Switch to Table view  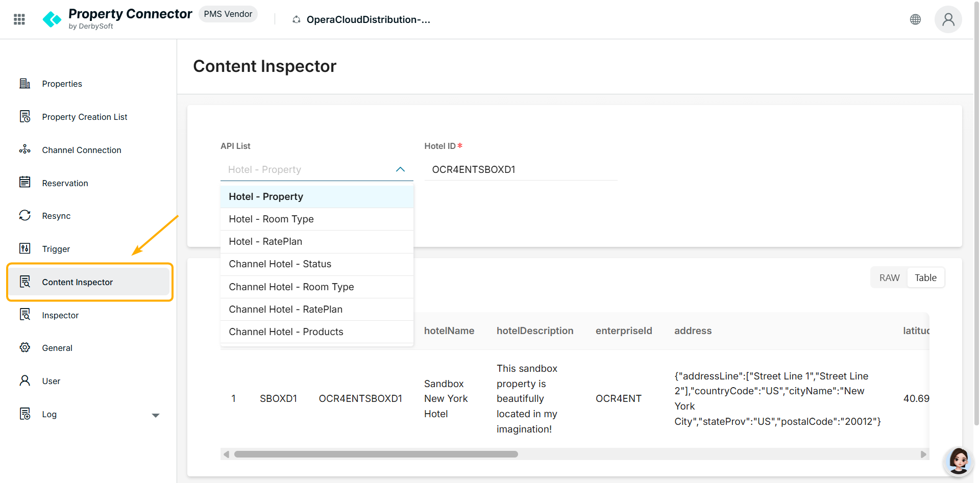point(925,277)
